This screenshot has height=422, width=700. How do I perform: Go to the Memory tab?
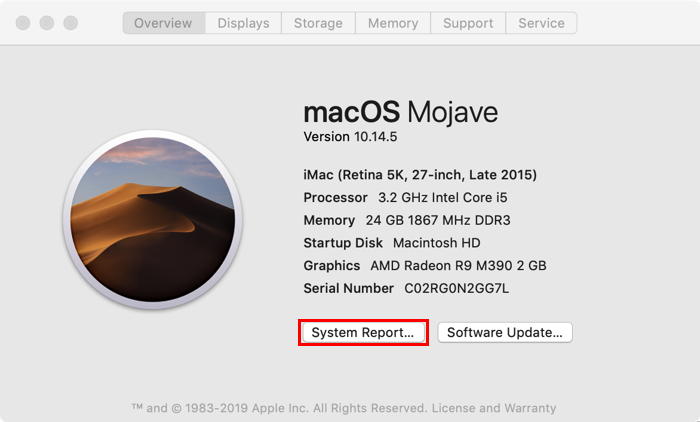point(393,23)
